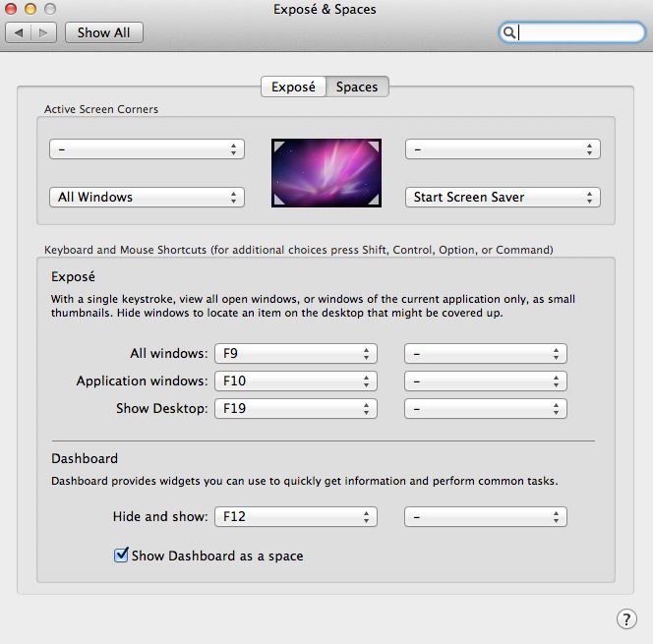Click the back arrow navigation button
The height and width of the screenshot is (644, 653).
click(18, 32)
